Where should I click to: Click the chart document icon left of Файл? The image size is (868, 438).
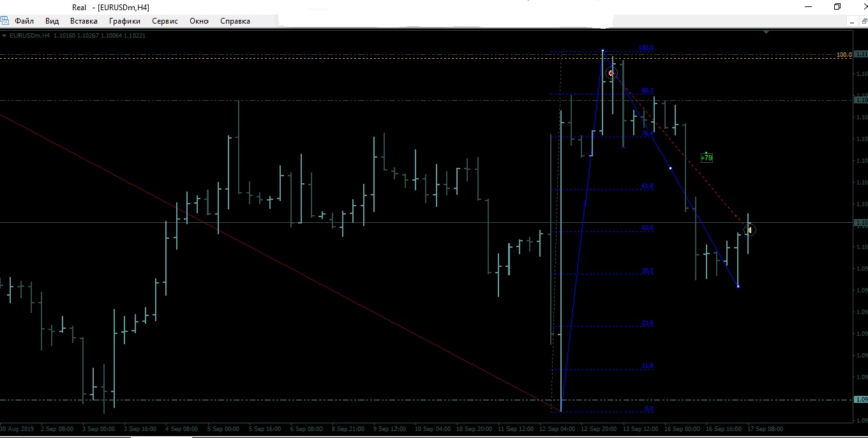pos(5,21)
